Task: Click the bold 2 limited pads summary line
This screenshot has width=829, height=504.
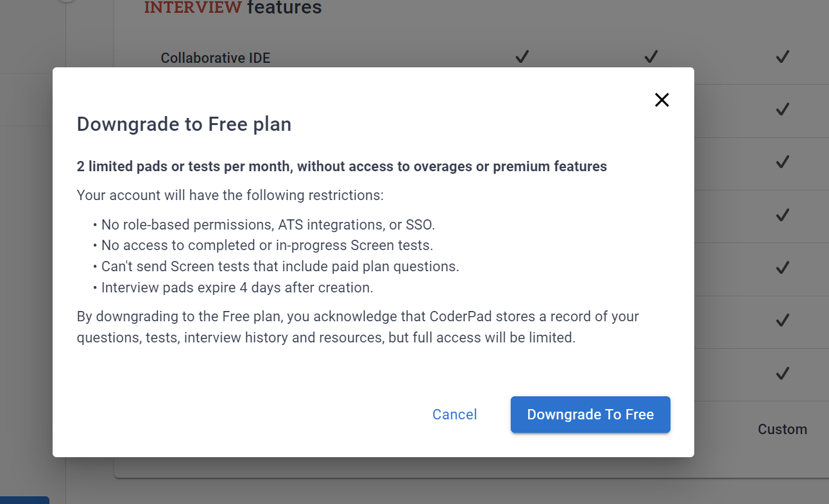Action: click(x=341, y=167)
